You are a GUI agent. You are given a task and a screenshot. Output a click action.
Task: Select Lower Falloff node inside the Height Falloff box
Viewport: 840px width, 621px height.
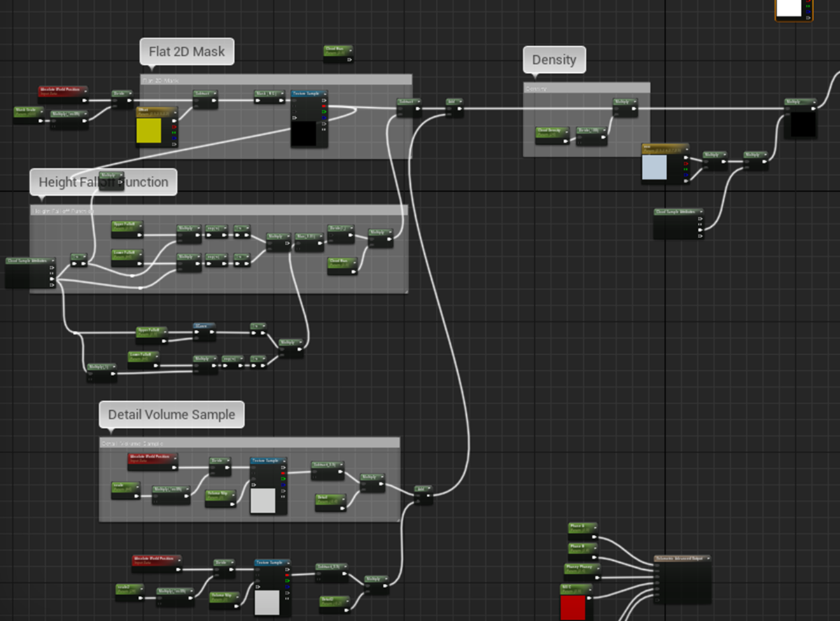coord(127,257)
